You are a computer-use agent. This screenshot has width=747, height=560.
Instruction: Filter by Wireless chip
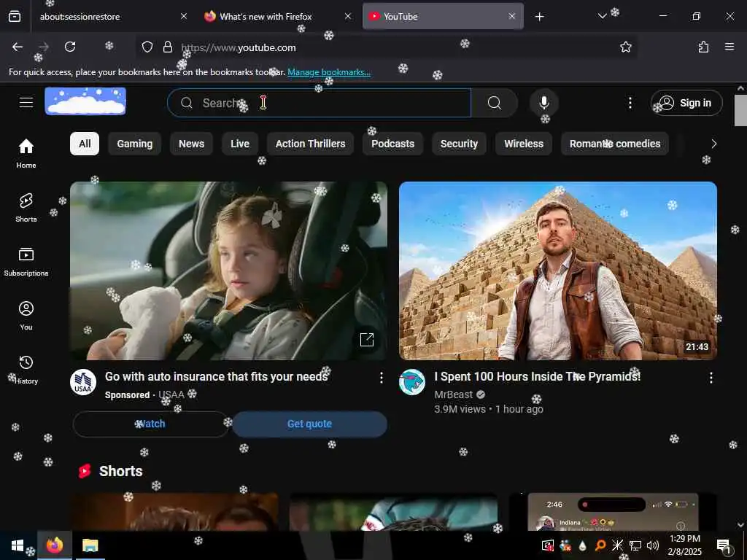pyautogui.click(x=524, y=144)
